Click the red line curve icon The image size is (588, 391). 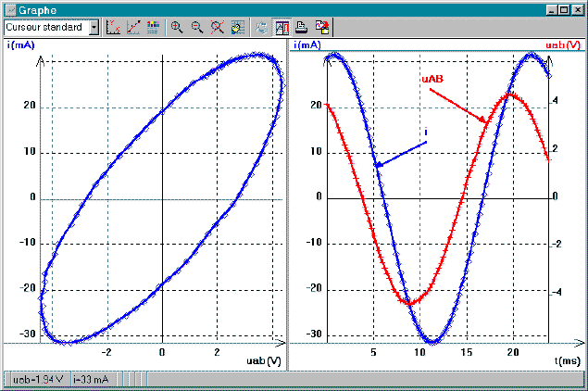(133, 28)
